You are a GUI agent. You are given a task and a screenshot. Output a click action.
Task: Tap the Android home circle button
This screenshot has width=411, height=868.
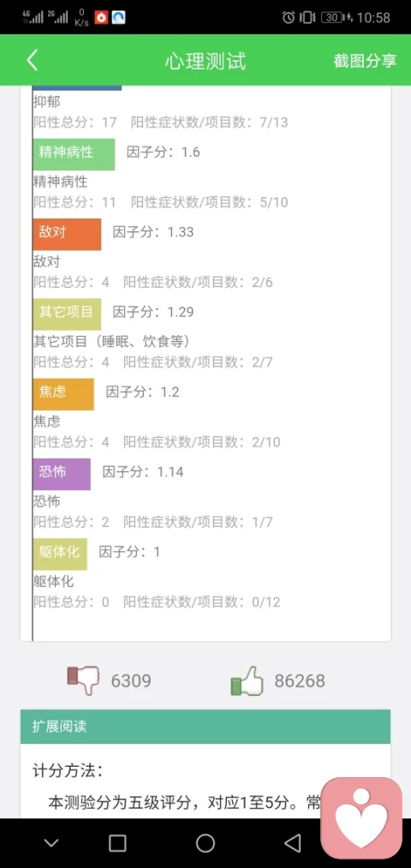point(205,842)
